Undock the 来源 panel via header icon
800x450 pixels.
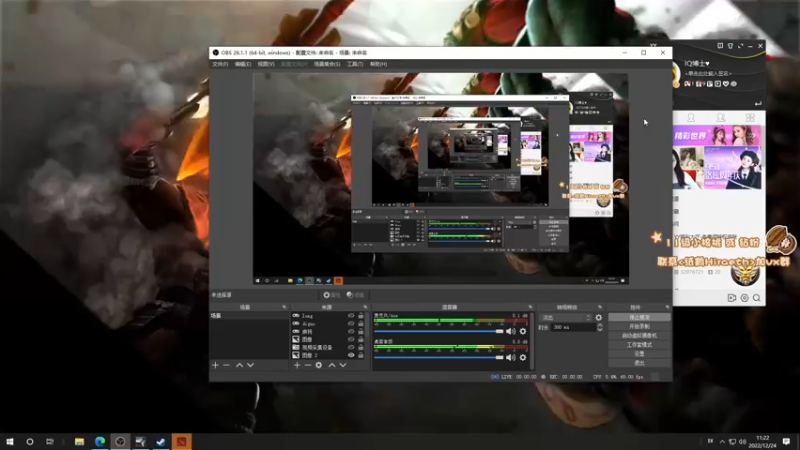pyautogui.click(x=365, y=307)
